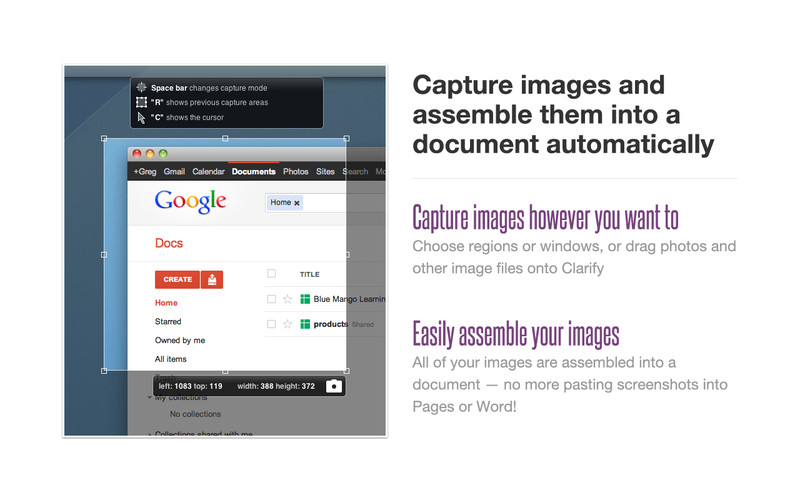Click the top-left selection handle
The width and height of the screenshot is (800, 500).
[x=104, y=138]
